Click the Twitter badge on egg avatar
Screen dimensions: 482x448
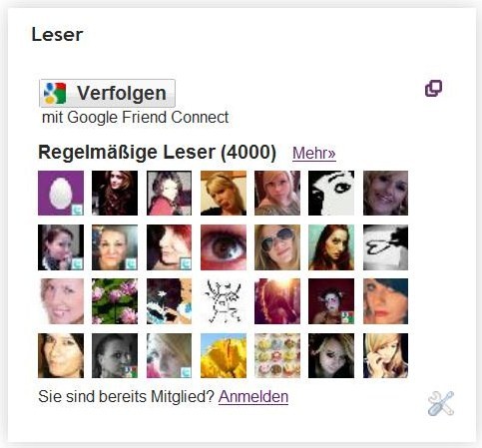pyautogui.click(x=78, y=210)
